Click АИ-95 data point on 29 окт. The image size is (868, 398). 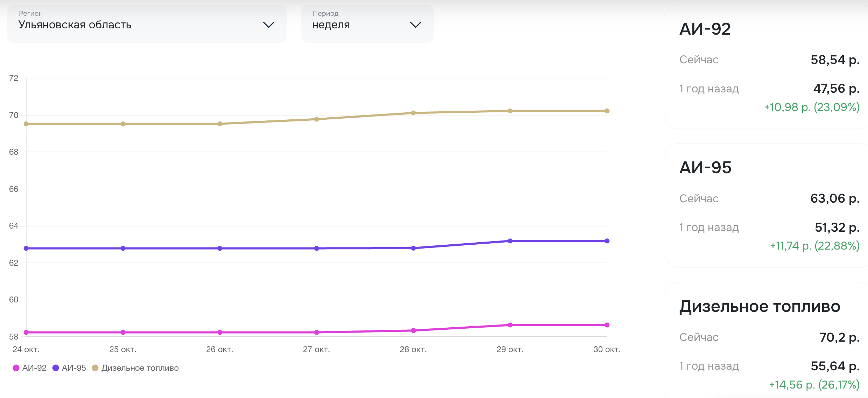510,241
